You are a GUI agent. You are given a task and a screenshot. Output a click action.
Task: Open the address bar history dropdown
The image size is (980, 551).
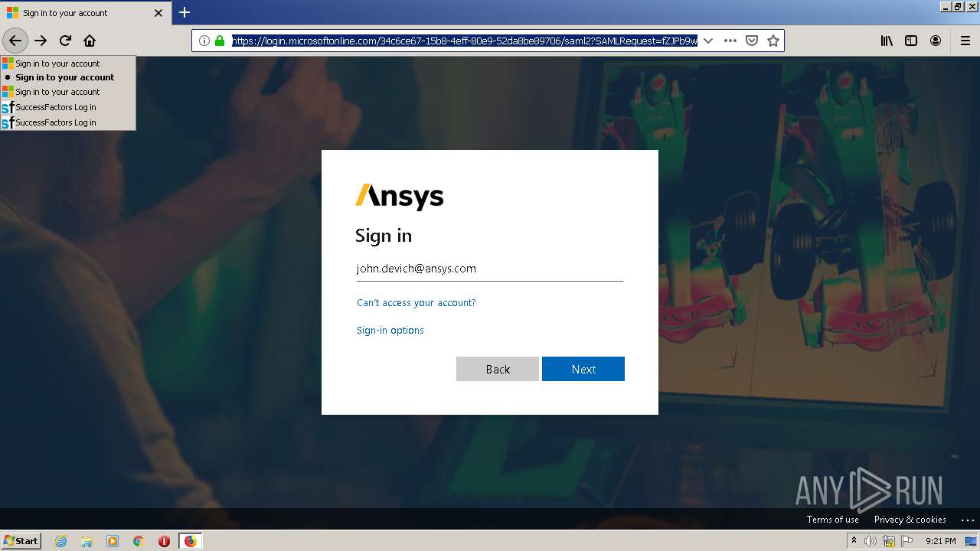click(708, 41)
